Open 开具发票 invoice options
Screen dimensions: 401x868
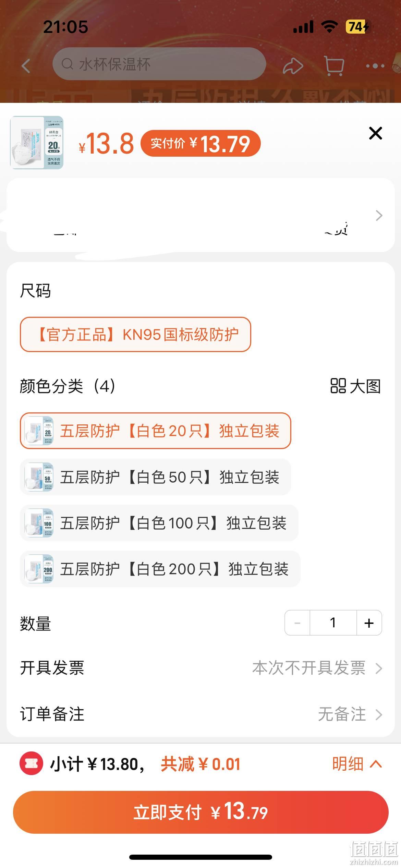click(200, 668)
